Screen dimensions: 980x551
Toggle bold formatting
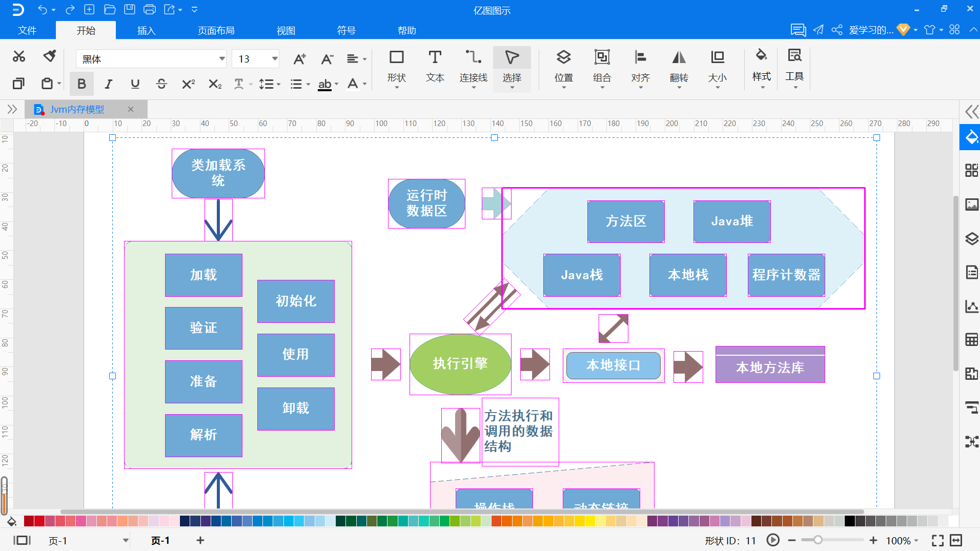tap(81, 84)
